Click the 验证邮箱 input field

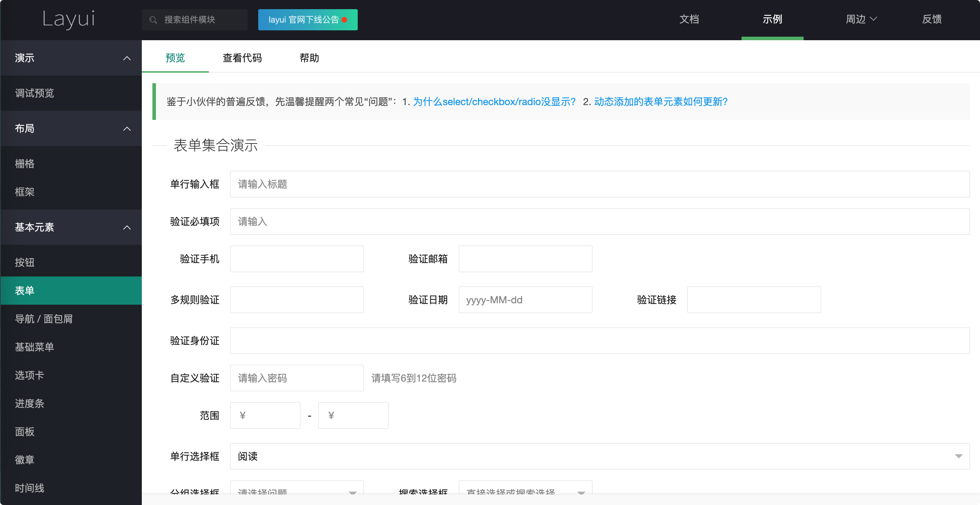[x=525, y=258]
